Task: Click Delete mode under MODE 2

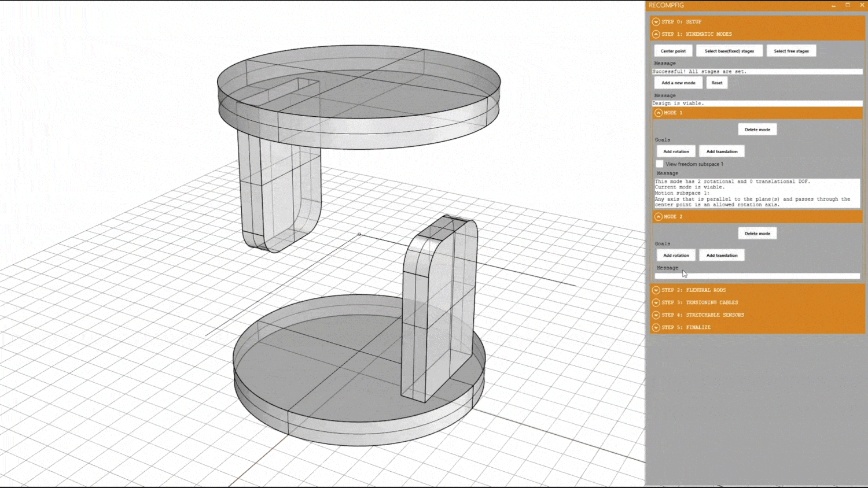Action: [x=757, y=232]
